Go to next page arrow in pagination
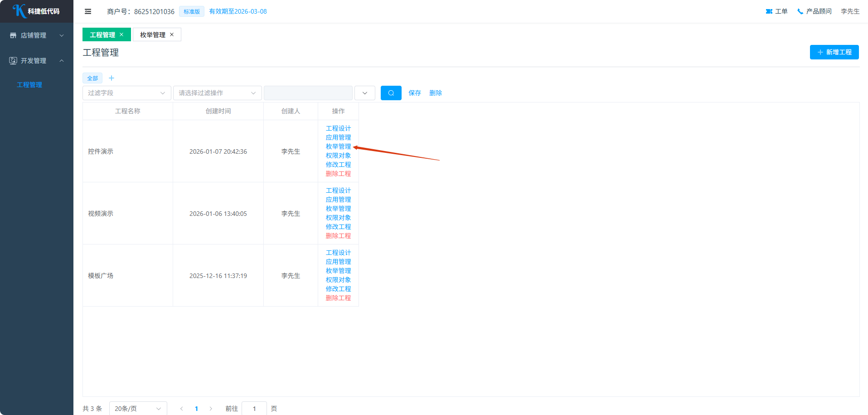The height and width of the screenshot is (415, 868). (211, 409)
